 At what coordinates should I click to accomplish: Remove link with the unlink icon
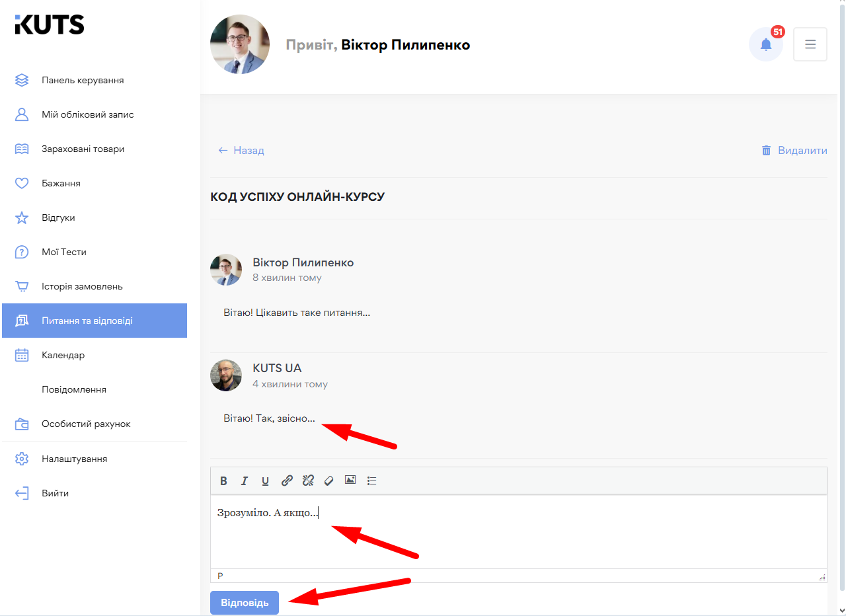click(x=308, y=481)
